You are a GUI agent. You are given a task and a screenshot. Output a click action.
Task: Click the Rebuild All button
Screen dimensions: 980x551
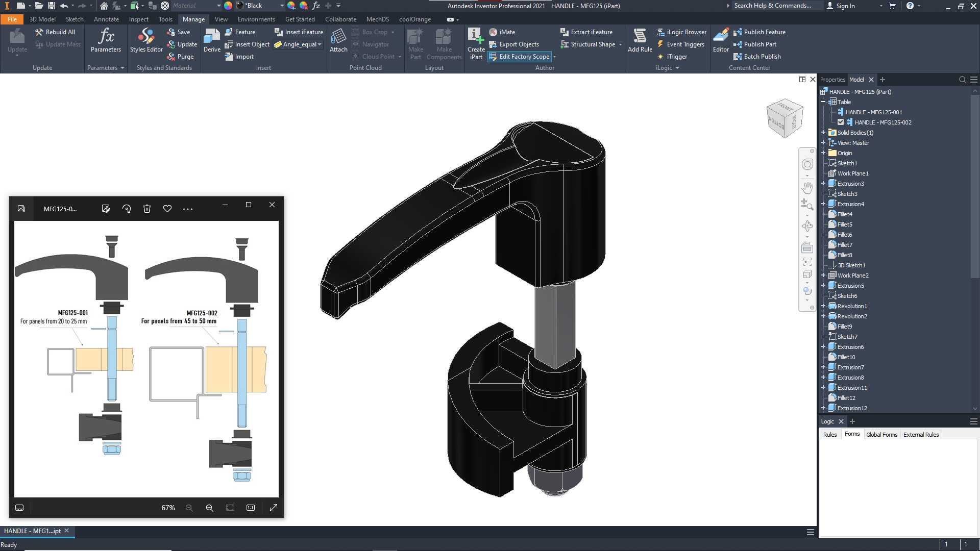coord(55,32)
